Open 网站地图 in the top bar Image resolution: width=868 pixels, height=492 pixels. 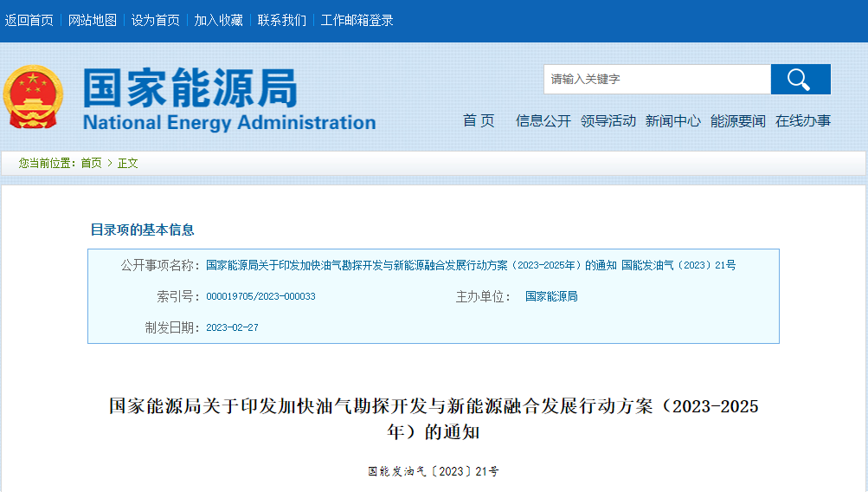pos(93,20)
